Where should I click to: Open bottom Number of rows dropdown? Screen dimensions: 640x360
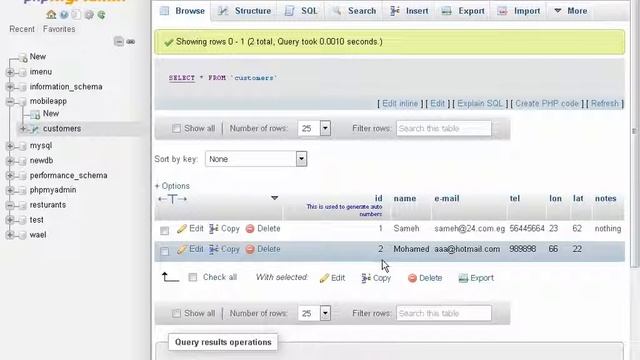click(x=314, y=313)
